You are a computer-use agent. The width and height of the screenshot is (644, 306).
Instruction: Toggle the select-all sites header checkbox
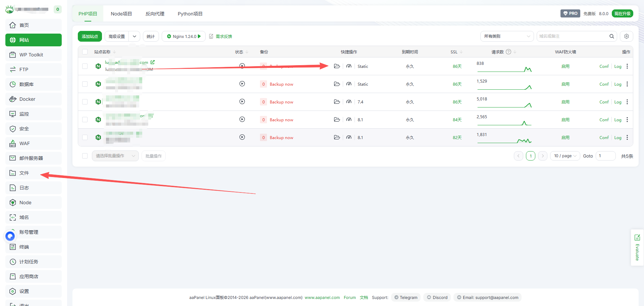(85, 52)
